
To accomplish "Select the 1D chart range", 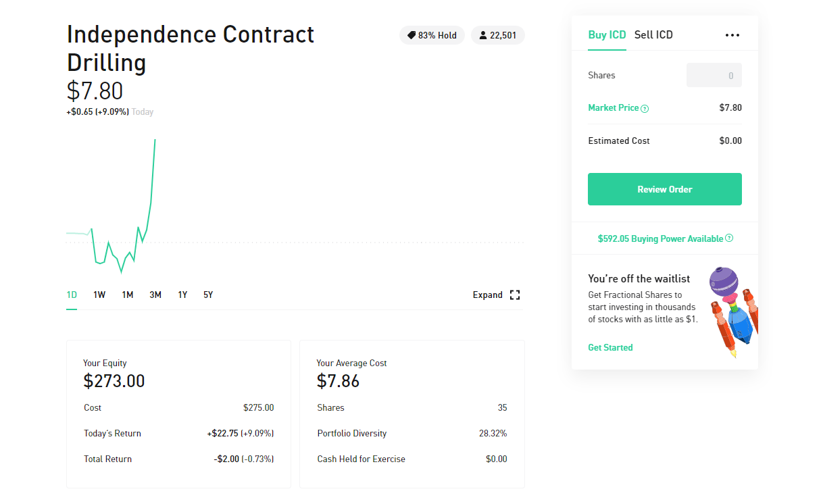I will coord(72,295).
